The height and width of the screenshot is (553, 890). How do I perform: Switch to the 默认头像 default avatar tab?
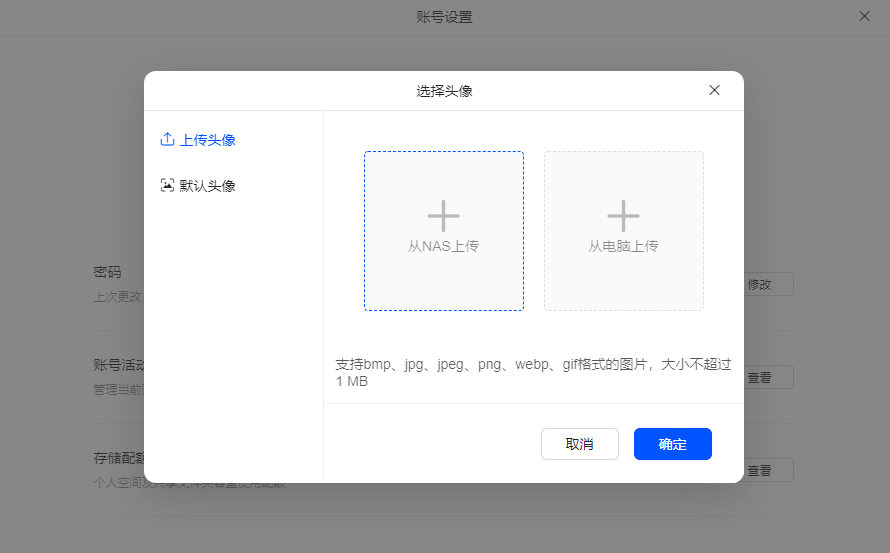coord(198,186)
